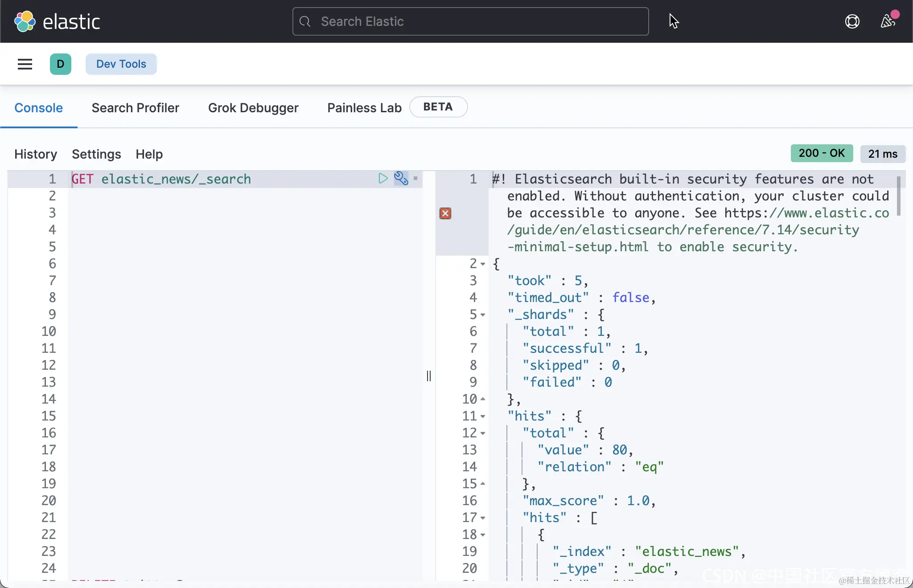Image resolution: width=913 pixels, height=588 pixels.
Task: Fold the "total" object at line 12
Action: coord(483,433)
